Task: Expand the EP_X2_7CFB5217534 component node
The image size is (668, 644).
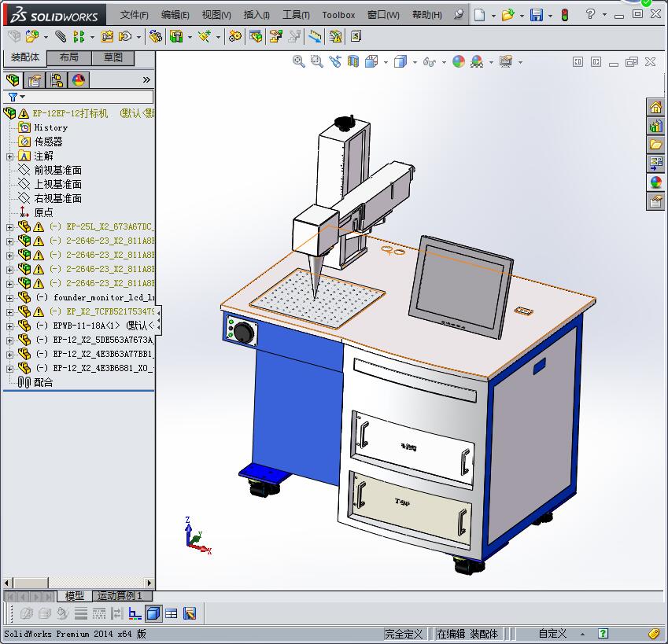Action: (9, 312)
